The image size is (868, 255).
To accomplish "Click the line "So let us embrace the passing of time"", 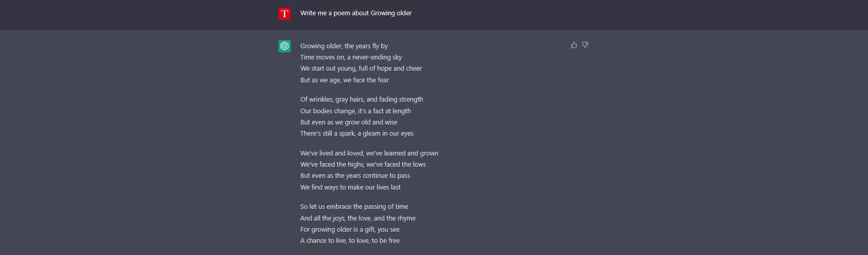I will pos(354,207).
